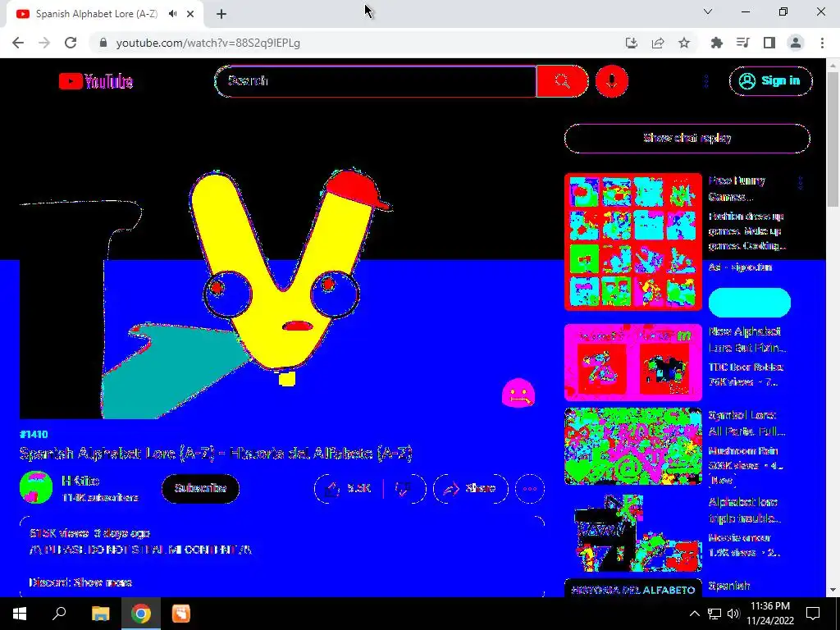
Task: Click the YouTube logo
Action: point(96,81)
